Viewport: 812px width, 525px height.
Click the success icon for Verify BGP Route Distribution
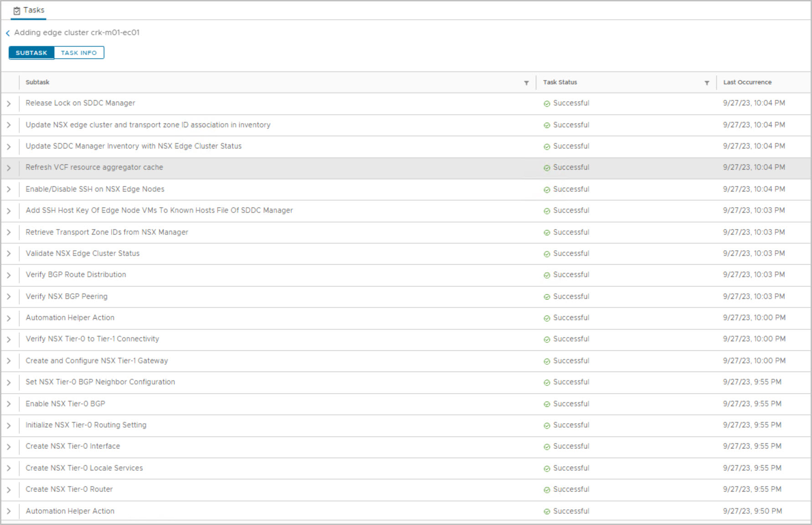pos(547,275)
